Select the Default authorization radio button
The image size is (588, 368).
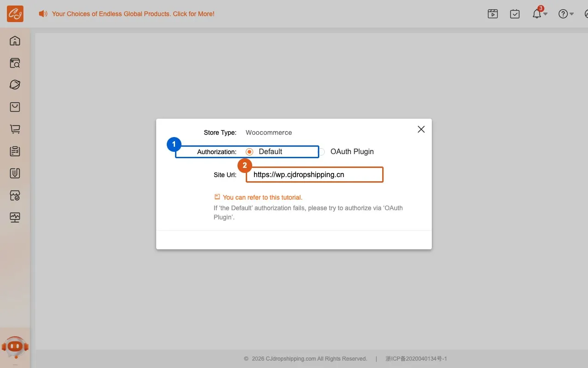(249, 152)
